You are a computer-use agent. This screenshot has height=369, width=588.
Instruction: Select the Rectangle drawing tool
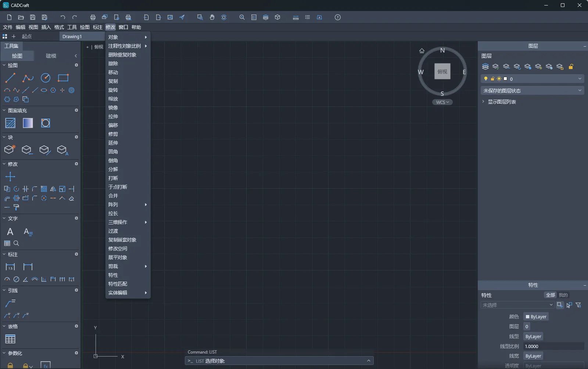pyautogui.click(x=63, y=78)
